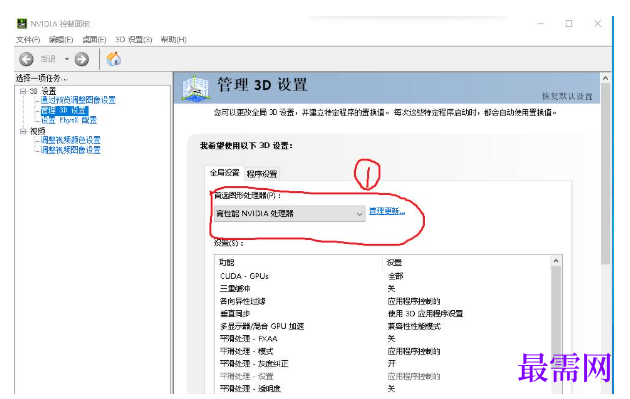The height and width of the screenshot is (399, 630).
Task: Select 调整视频颜色设置 in the tree
Action: click(71, 140)
